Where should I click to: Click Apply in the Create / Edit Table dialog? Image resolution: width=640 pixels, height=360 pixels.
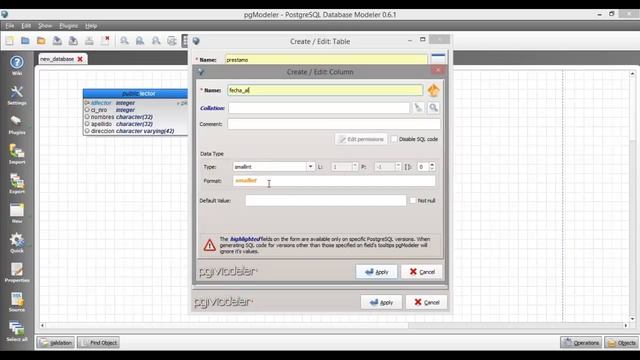click(x=381, y=302)
